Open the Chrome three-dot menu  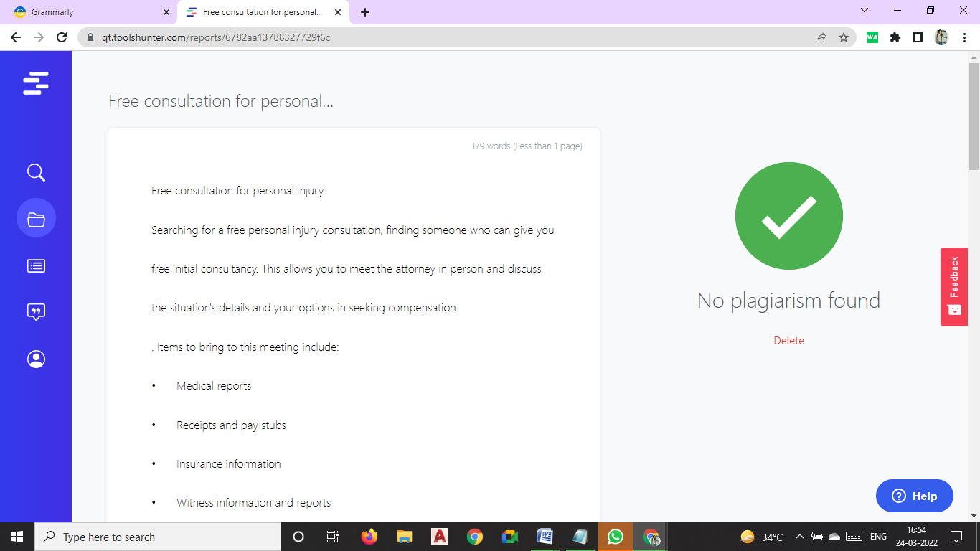[x=964, y=37]
